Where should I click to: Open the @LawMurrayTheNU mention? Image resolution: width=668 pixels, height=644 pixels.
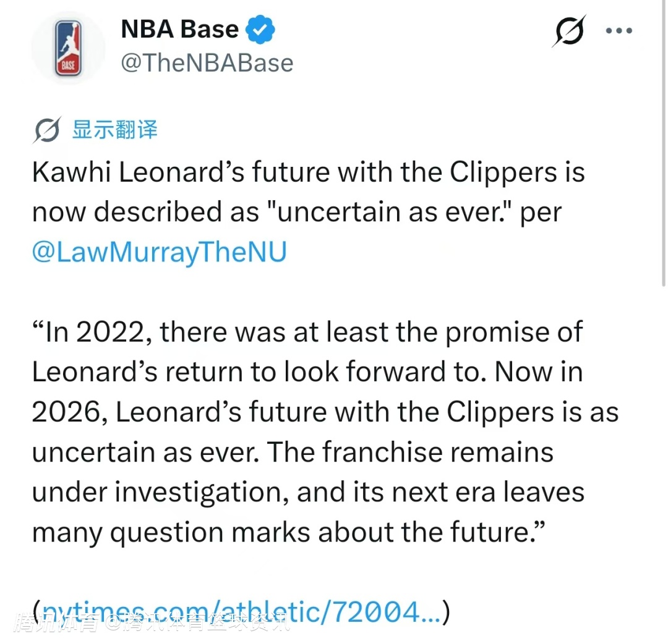click(160, 253)
